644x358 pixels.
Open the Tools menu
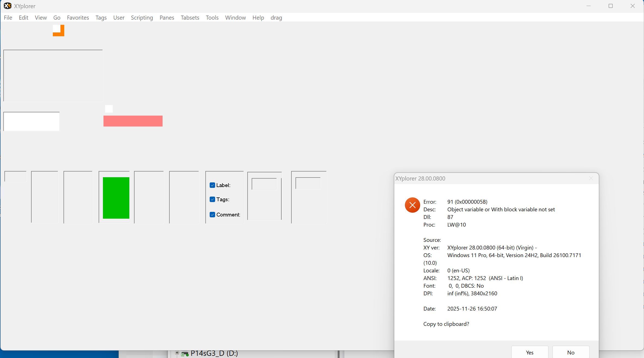click(212, 17)
